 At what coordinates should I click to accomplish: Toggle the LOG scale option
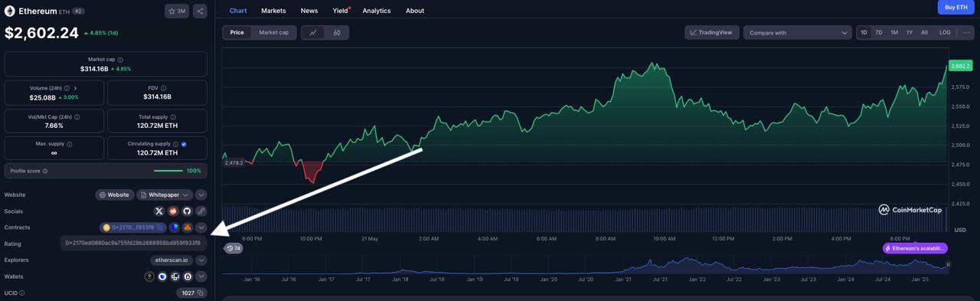[945, 32]
